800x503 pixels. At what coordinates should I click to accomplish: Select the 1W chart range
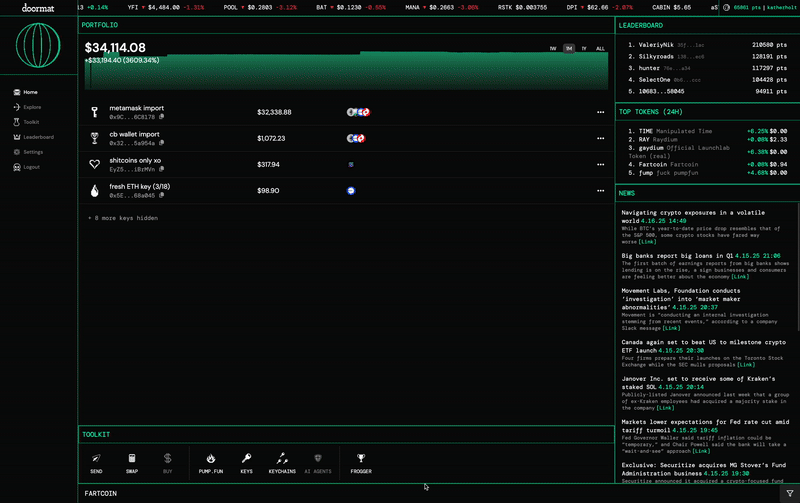pos(553,48)
